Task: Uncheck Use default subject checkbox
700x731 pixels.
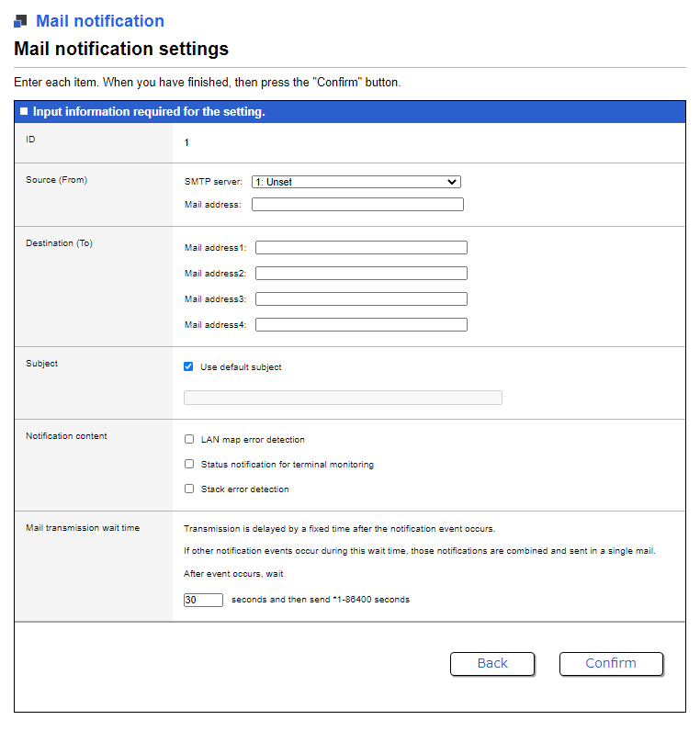Action: pos(189,367)
